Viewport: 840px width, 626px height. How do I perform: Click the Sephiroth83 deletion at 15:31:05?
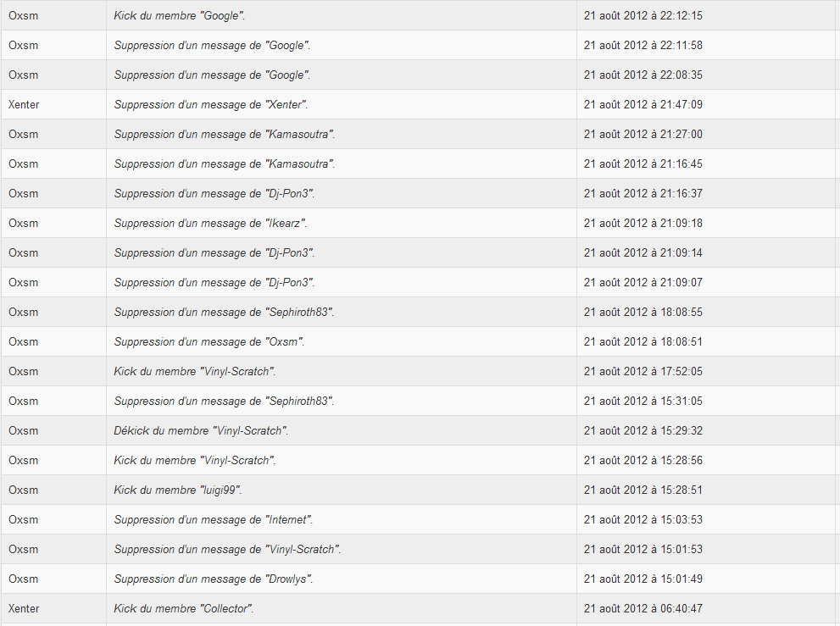click(224, 401)
